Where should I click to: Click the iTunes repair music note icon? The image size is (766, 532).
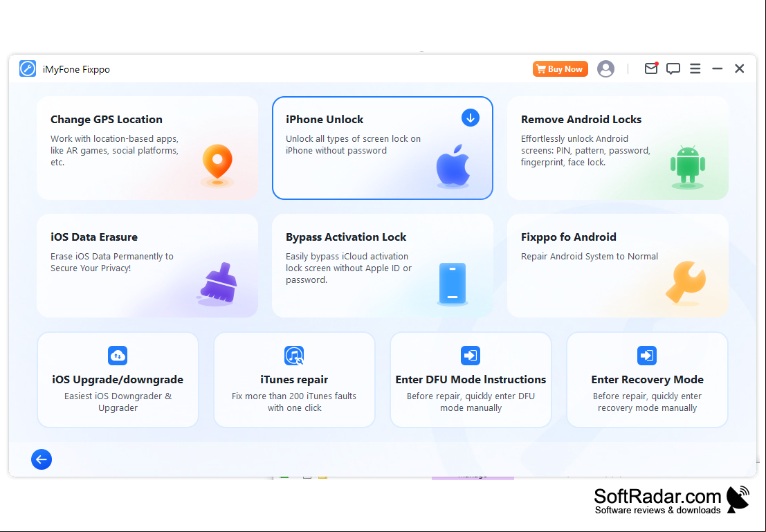tap(294, 356)
